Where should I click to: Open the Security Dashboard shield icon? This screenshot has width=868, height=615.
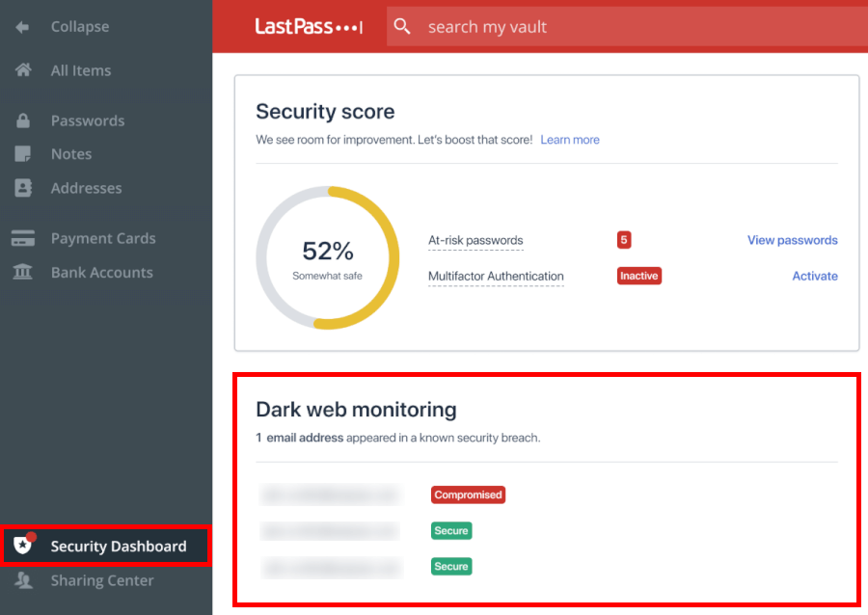click(21, 546)
